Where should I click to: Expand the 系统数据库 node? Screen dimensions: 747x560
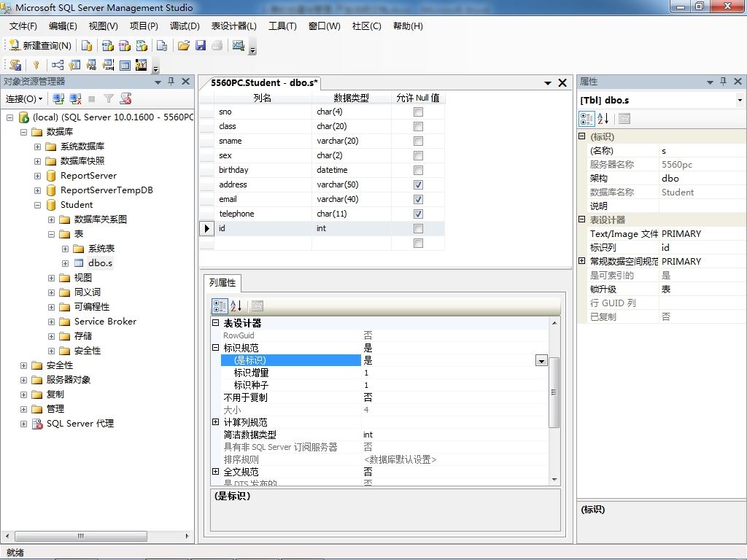click(37, 147)
